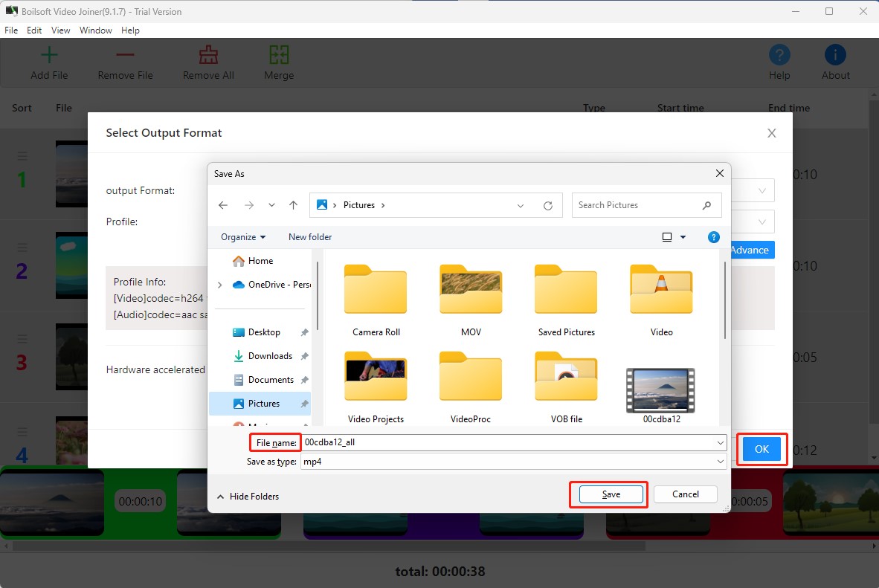
Task: Open the Save as type dropdown
Action: [721, 462]
